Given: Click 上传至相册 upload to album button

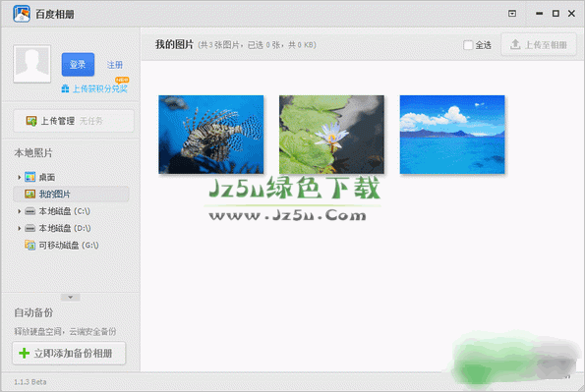Looking at the screenshot, I should [539, 45].
